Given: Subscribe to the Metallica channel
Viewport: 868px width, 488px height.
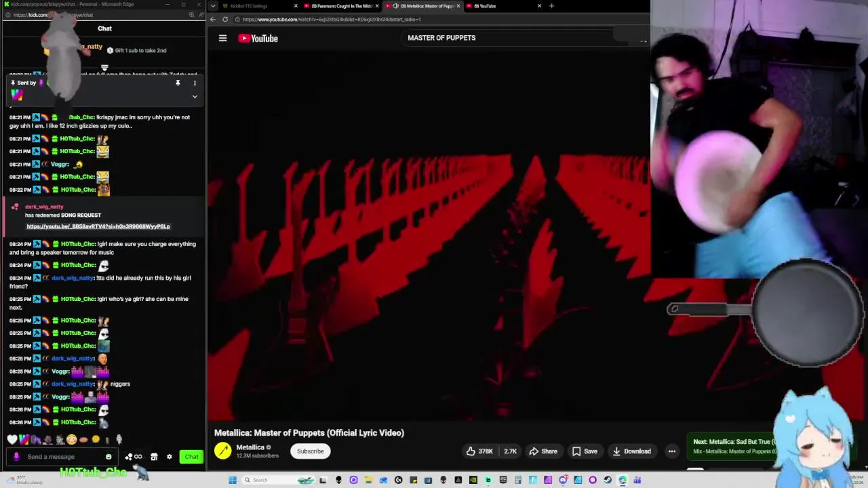Looking at the screenshot, I should click(x=311, y=451).
